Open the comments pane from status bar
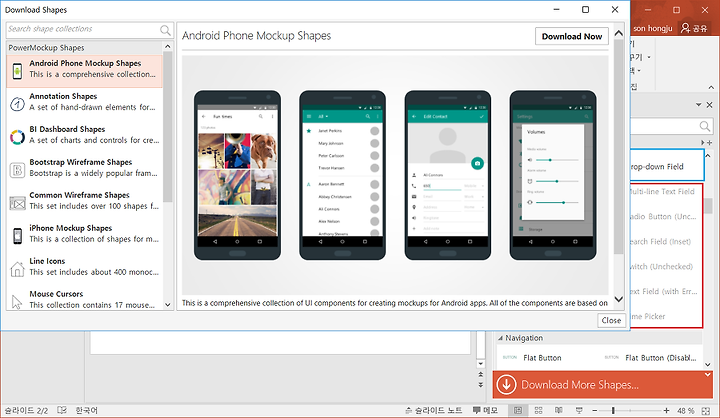 [485, 410]
